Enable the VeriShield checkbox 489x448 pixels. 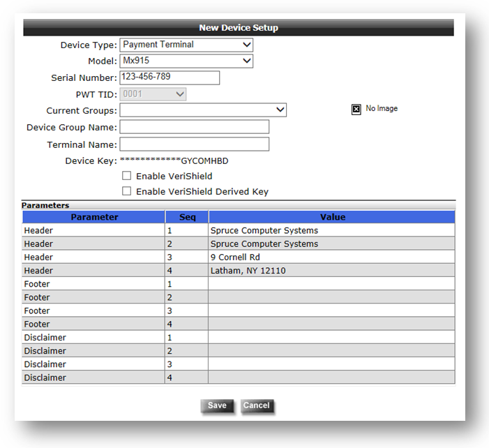point(126,176)
